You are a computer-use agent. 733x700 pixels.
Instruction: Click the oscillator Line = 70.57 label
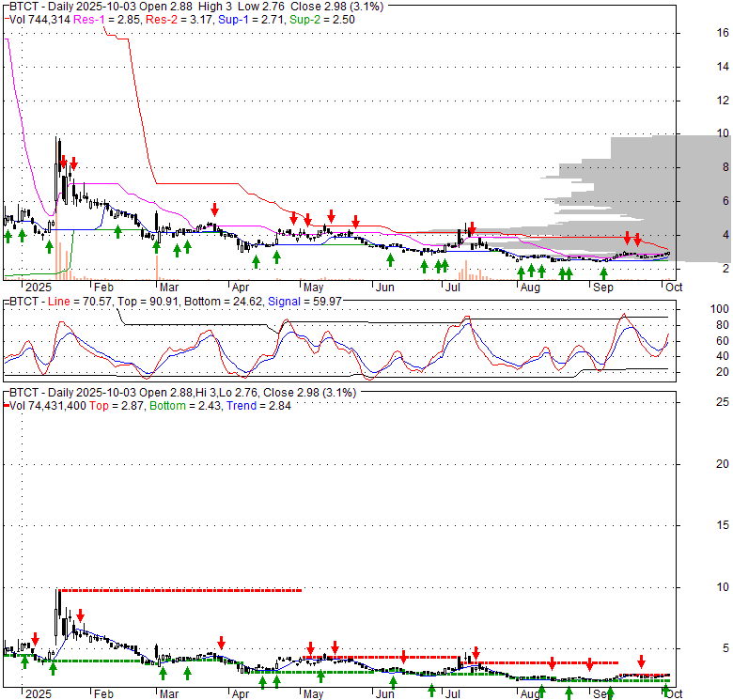[x=80, y=302]
